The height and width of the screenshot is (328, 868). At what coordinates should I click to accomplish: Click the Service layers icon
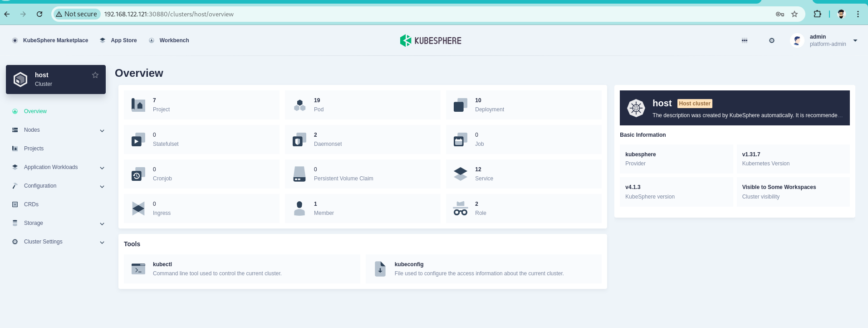461,174
